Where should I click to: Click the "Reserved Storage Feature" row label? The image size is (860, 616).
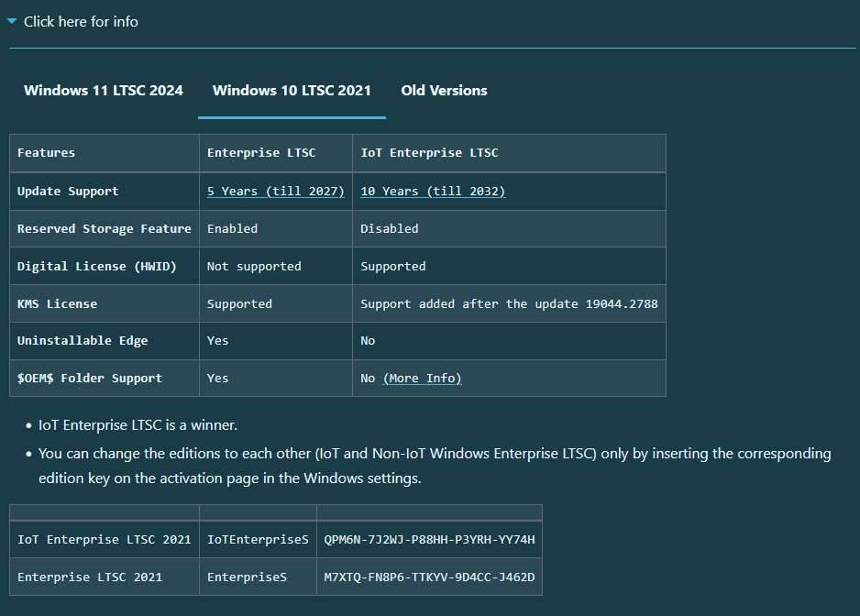point(105,229)
